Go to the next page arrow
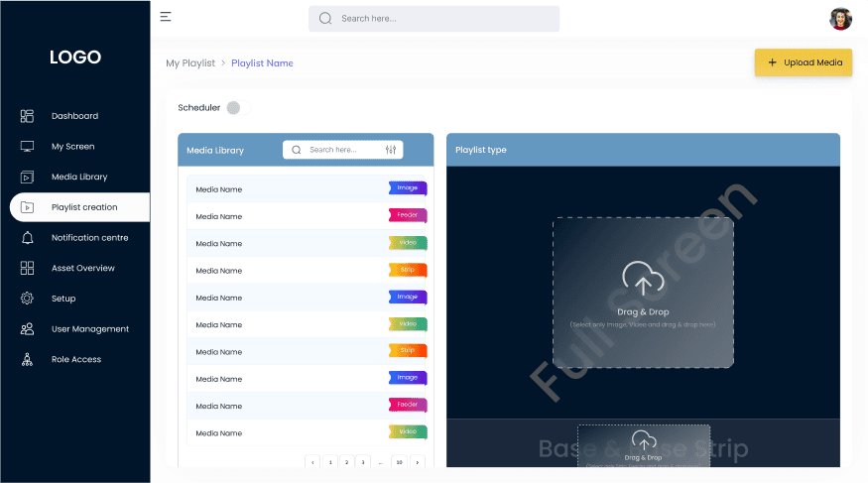The width and height of the screenshot is (868, 483). point(418,462)
